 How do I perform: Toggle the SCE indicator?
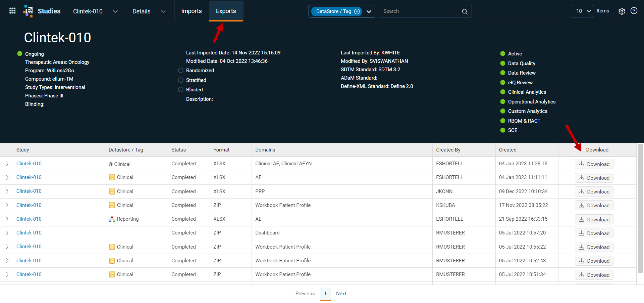click(503, 130)
